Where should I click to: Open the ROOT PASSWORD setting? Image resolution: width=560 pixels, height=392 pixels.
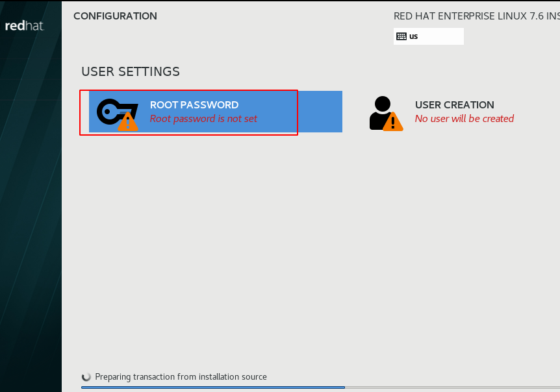pos(215,112)
